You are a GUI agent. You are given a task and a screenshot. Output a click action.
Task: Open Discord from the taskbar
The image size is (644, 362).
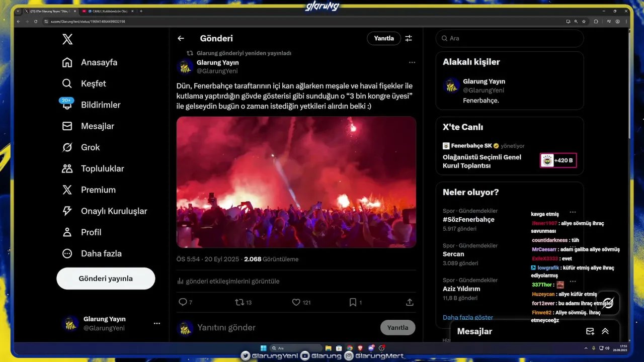click(x=371, y=348)
